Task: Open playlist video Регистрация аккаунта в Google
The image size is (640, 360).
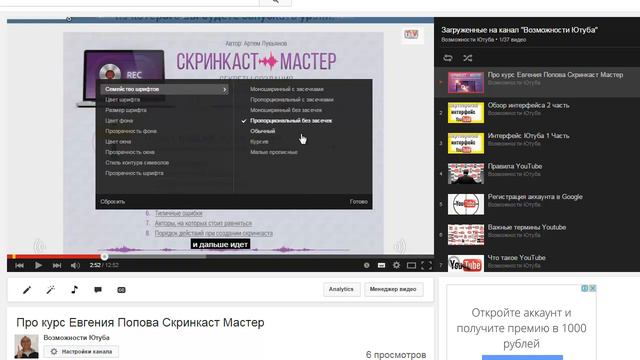Action: pos(537,204)
